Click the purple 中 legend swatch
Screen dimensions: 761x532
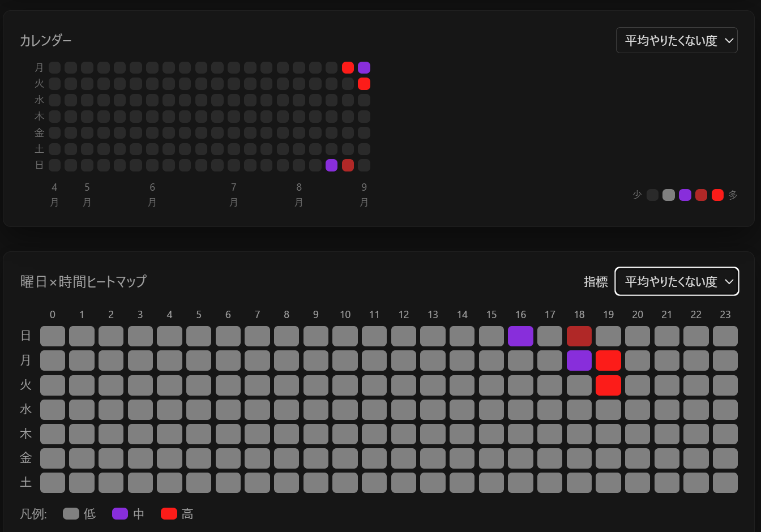[x=120, y=514]
